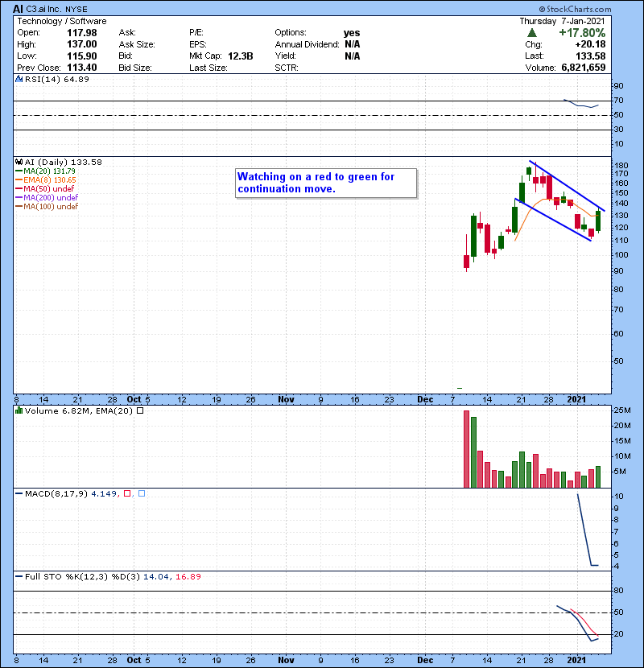Click the Last Size: label
The image size is (644, 668).
coord(208,68)
